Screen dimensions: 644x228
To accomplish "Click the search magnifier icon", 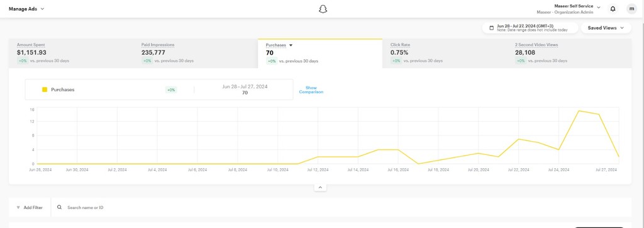I will (x=60, y=207).
